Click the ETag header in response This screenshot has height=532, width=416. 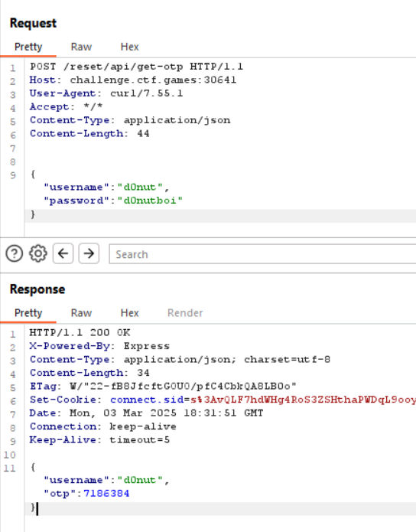[163, 386]
